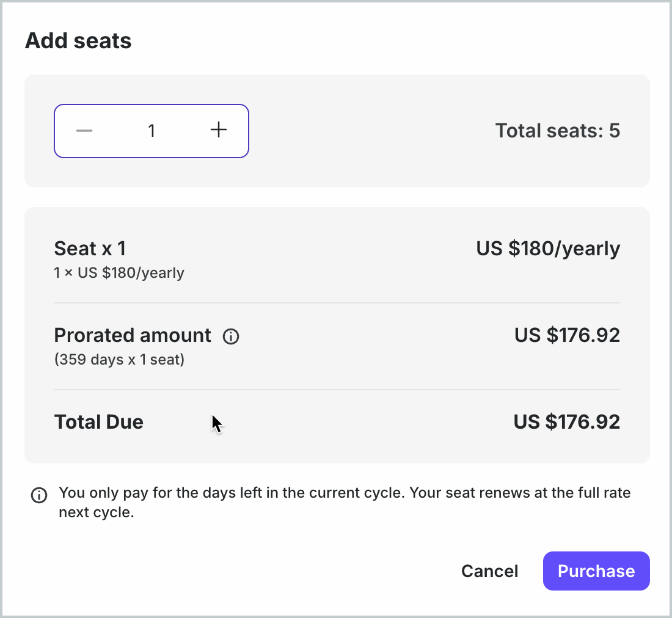Image resolution: width=672 pixels, height=618 pixels.
Task: Click the info icon beside billing note
Action: [x=39, y=495]
